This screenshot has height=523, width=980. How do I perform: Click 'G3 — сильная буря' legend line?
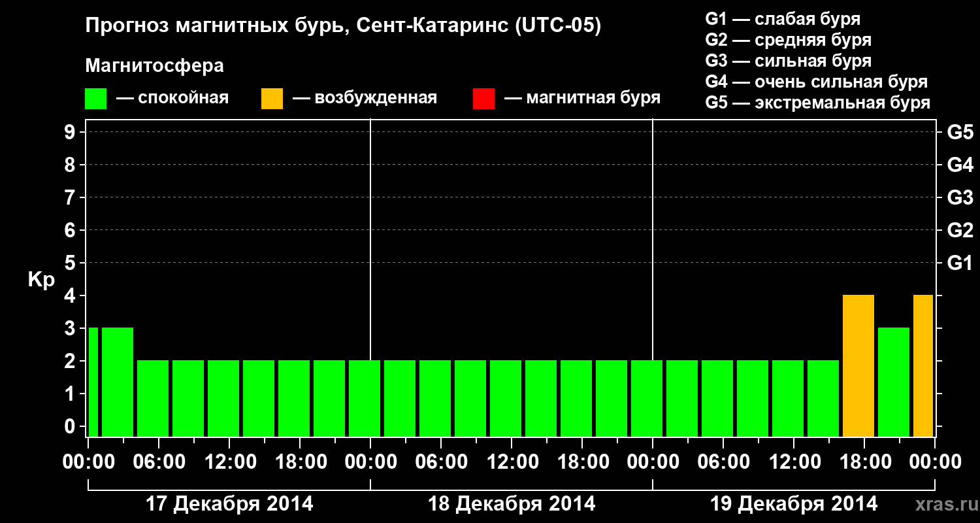point(788,61)
